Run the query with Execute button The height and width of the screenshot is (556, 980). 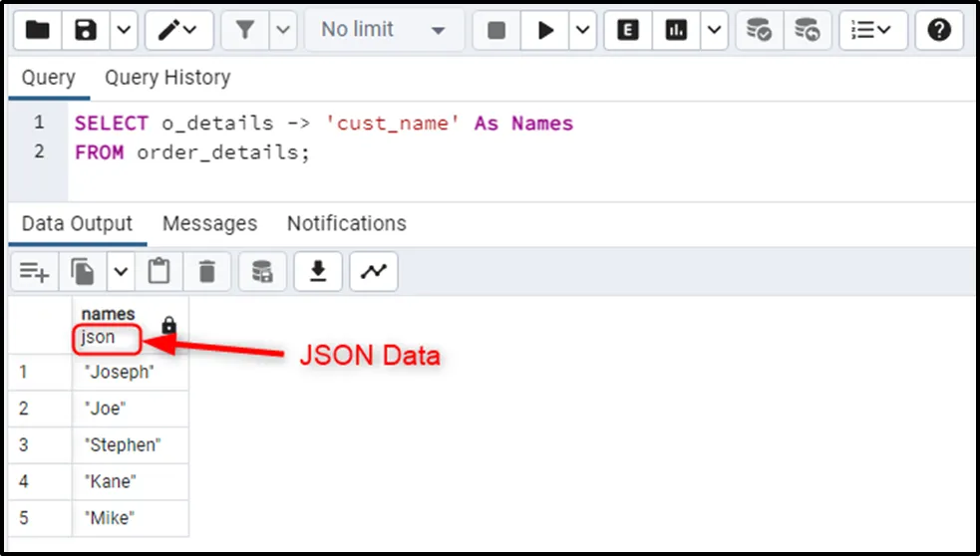click(x=545, y=30)
